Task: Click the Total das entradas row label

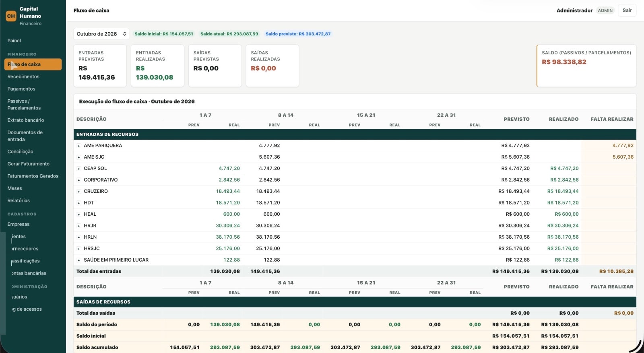Action: 99,271
